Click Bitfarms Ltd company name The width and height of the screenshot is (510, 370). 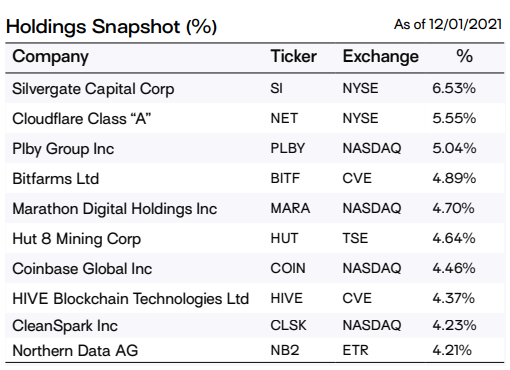(x=56, y=179)
